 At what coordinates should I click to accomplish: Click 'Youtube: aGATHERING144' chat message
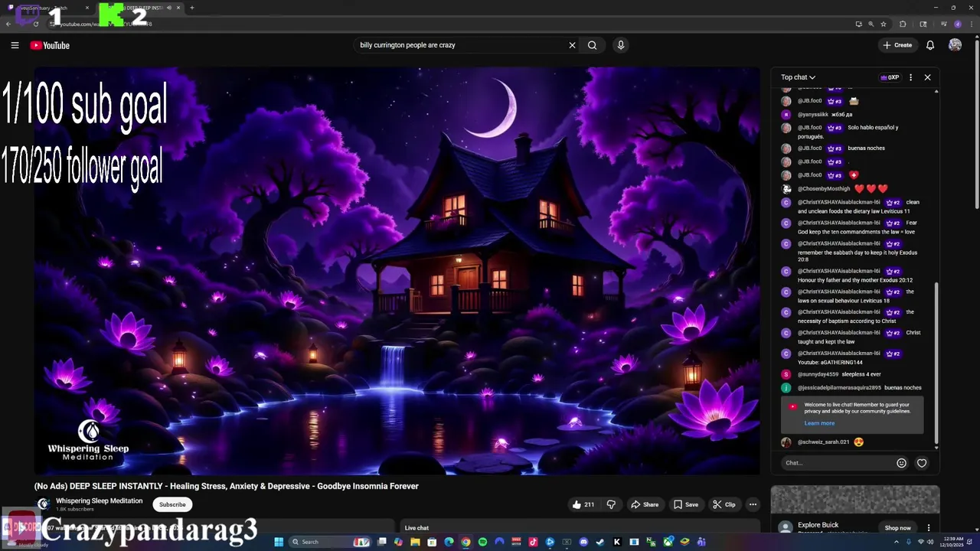[853, 357]
